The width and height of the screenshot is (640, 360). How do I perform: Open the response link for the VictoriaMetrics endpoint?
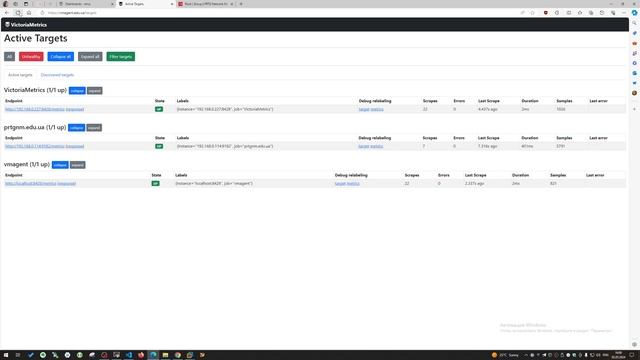[75, 109]
